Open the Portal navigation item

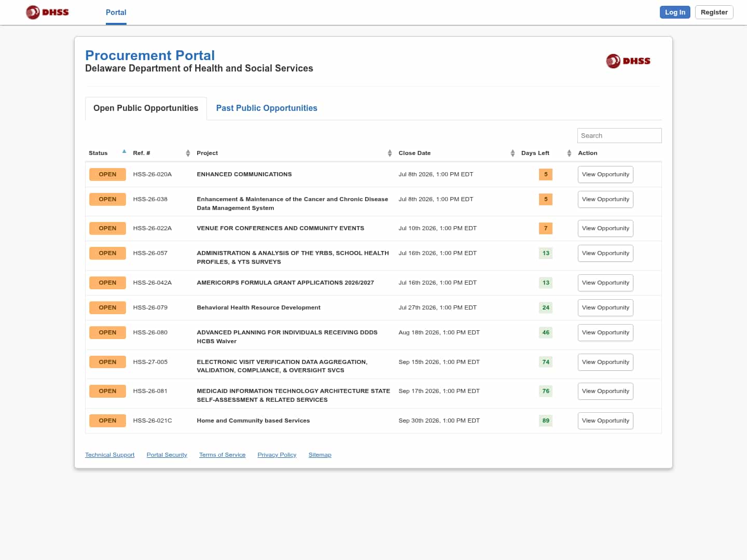click(x=116, y=12)
